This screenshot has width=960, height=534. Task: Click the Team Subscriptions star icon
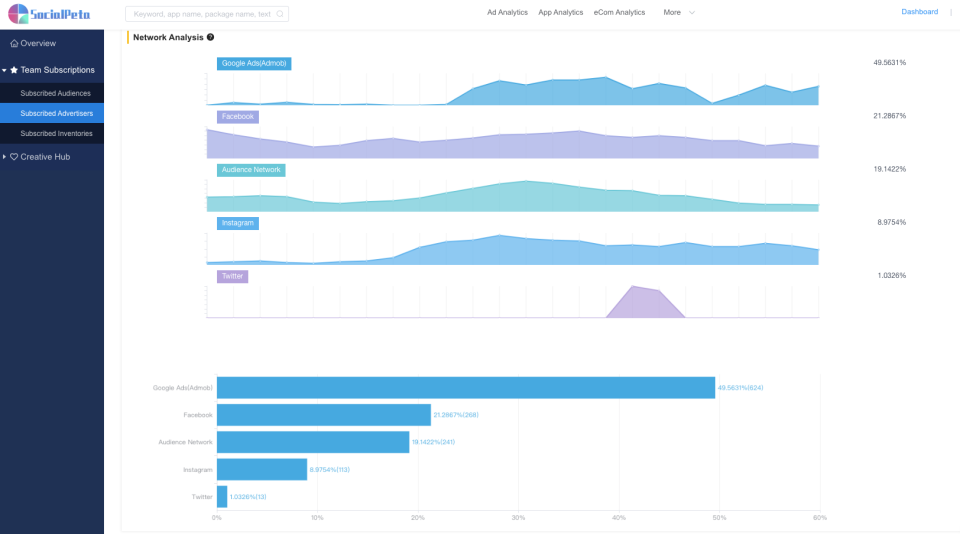14,70
